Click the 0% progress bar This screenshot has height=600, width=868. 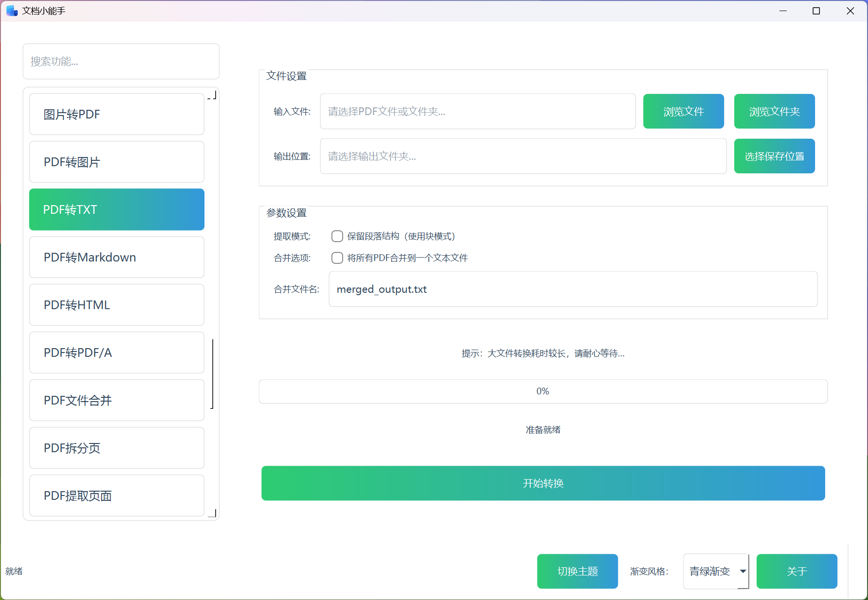[543, 391]
